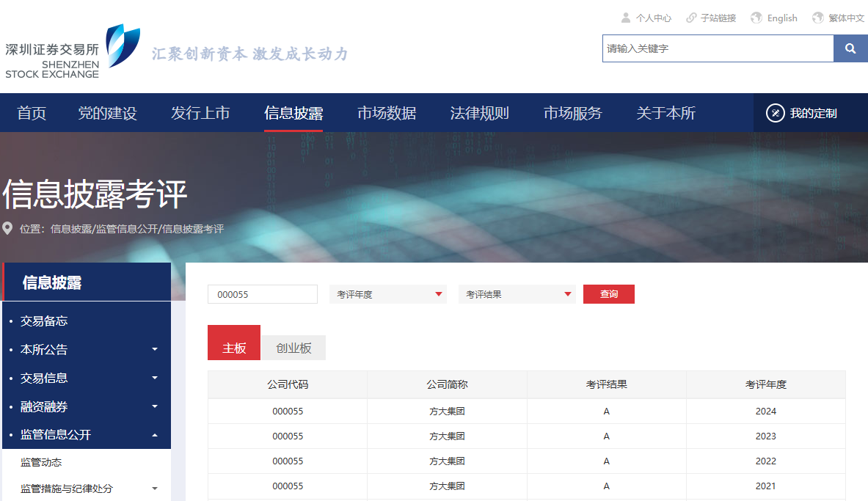Viewport: 868px width, 501px height.
Task: Click inside the stock code input field
Action: click(x=262, y=293)
